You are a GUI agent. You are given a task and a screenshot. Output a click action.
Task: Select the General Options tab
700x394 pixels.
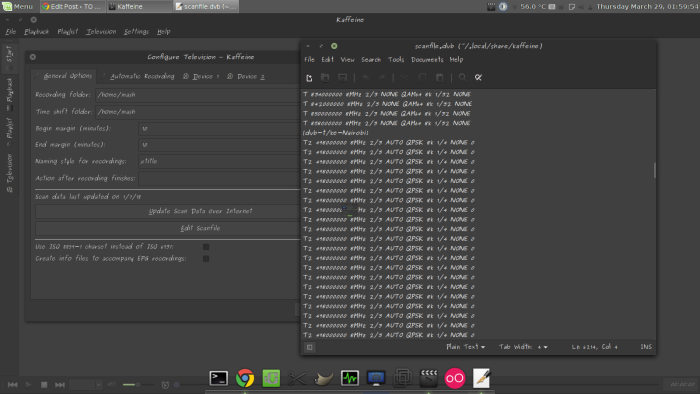(64, 76)
